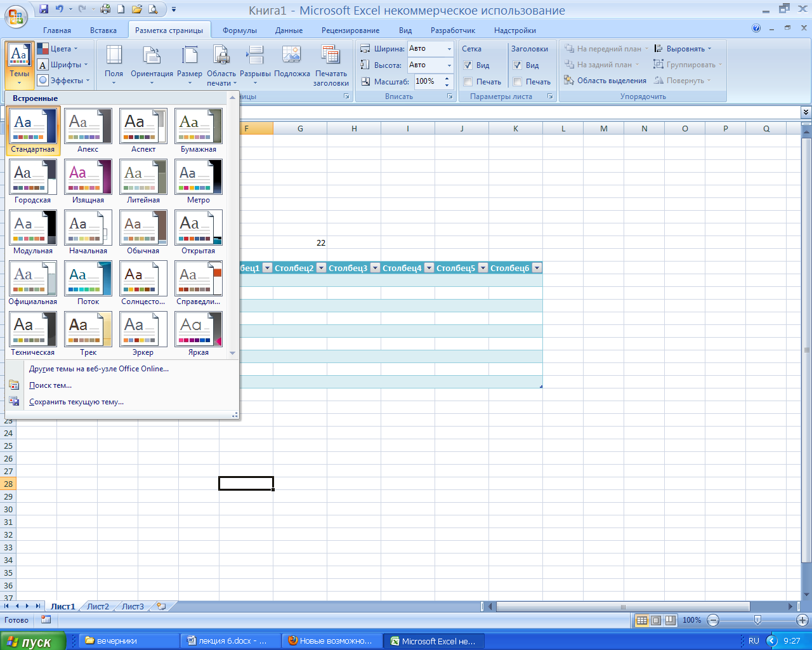The image size is (812, 650).
Task: Open the Разрывы page breaks menu
Action: tap(255, 65)
